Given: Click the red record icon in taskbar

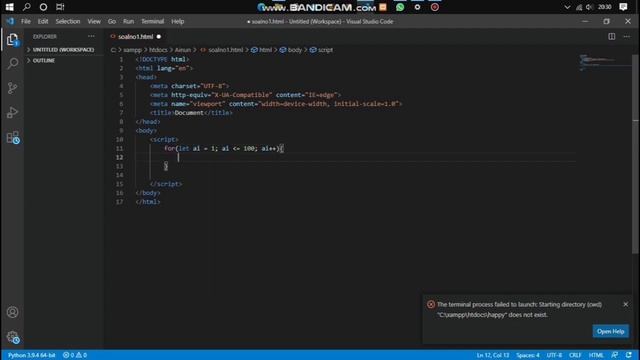Looking at the screenshot, I should tap(435, 7).
